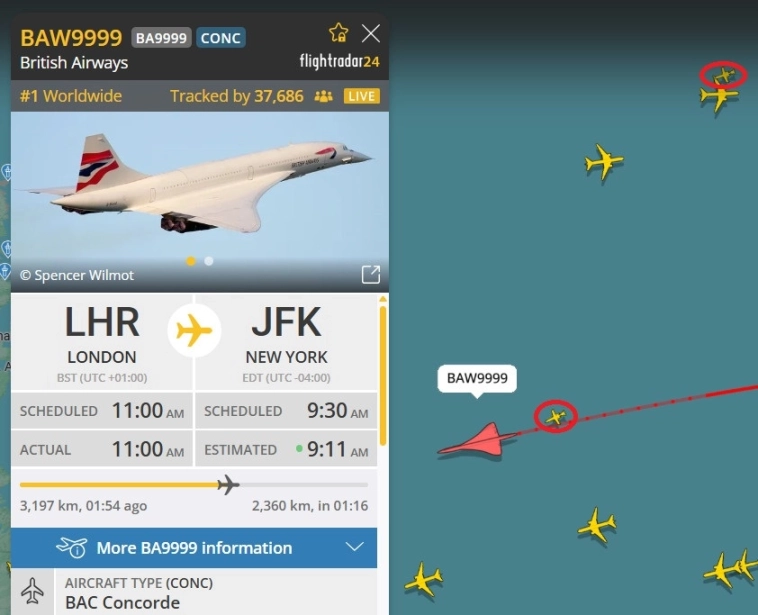Click the tracked-by viewers people icon
Image resolution: width=758 pixels, height=615 pixels.
click(x=323, y=96)
